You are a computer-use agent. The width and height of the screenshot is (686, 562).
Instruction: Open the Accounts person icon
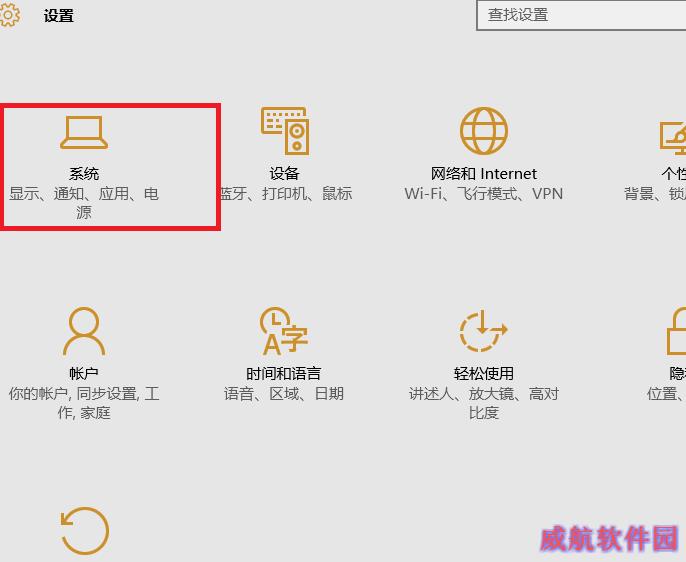[84, 332]
